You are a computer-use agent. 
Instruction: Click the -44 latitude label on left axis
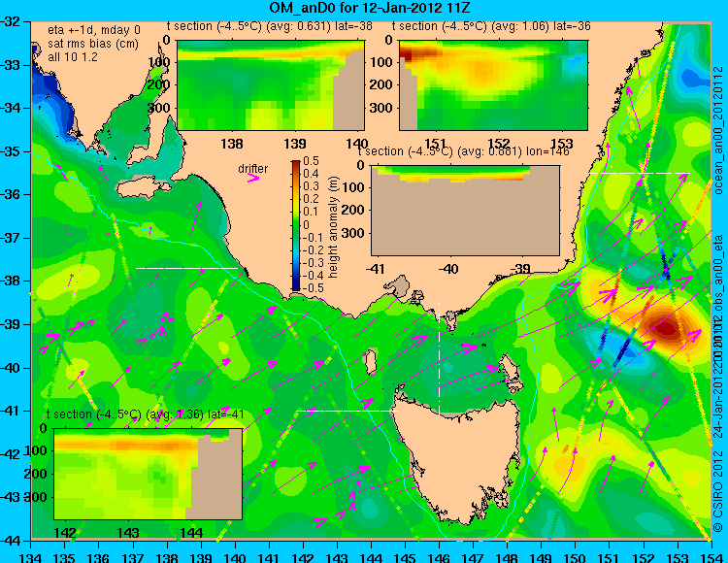(11, 541)
